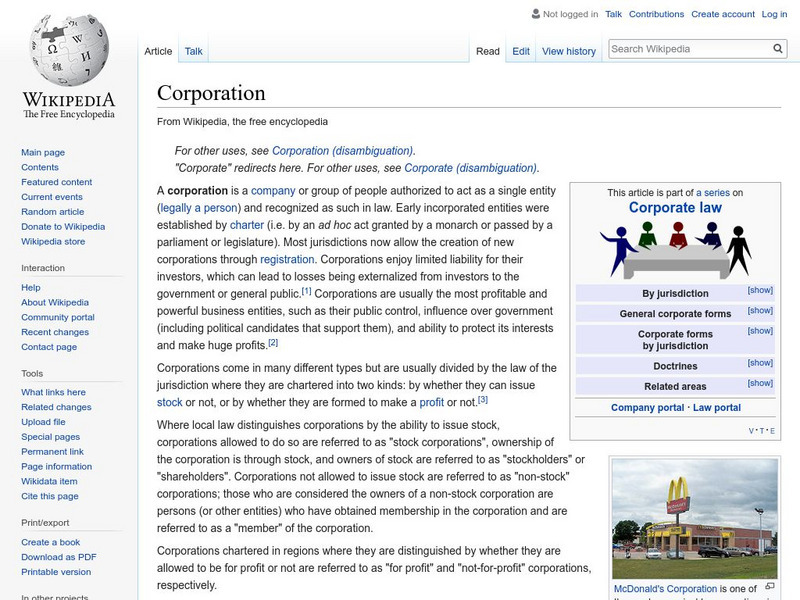Open the Company portal link
Image resolution: width=800 pixels, height=600 pixels.
(647, 408)
